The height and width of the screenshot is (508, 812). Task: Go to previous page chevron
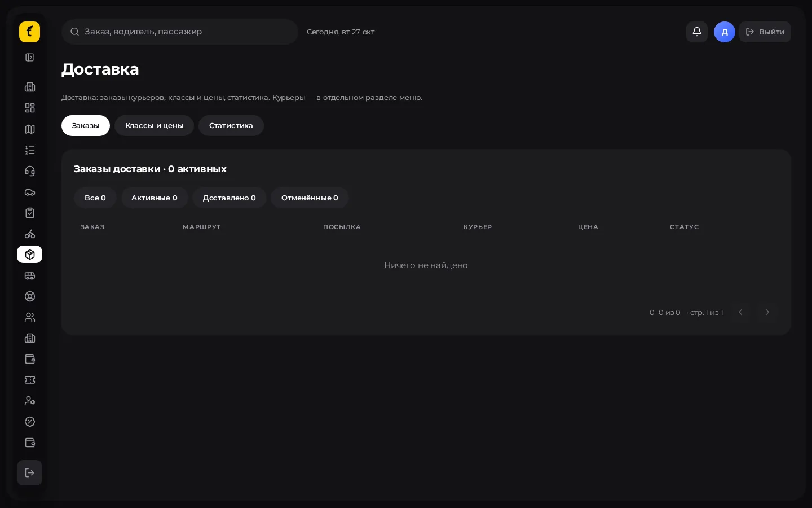click(740, 312)
